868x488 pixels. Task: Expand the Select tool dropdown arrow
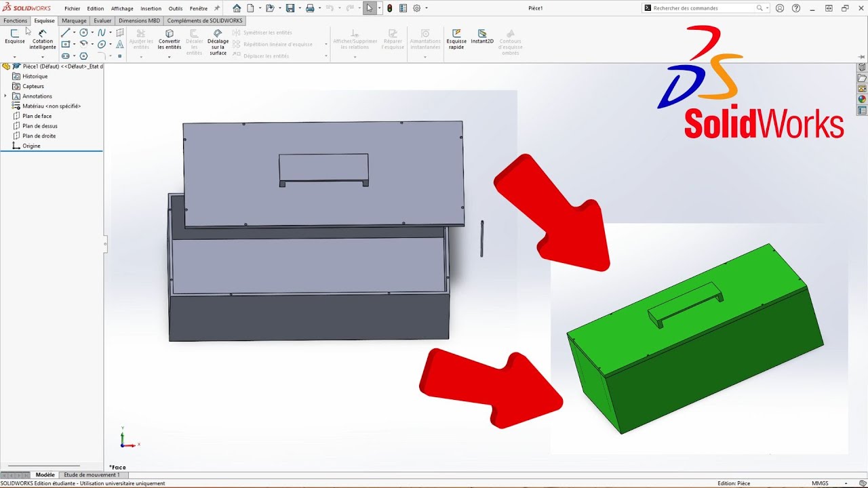click(x=379, y=8)
